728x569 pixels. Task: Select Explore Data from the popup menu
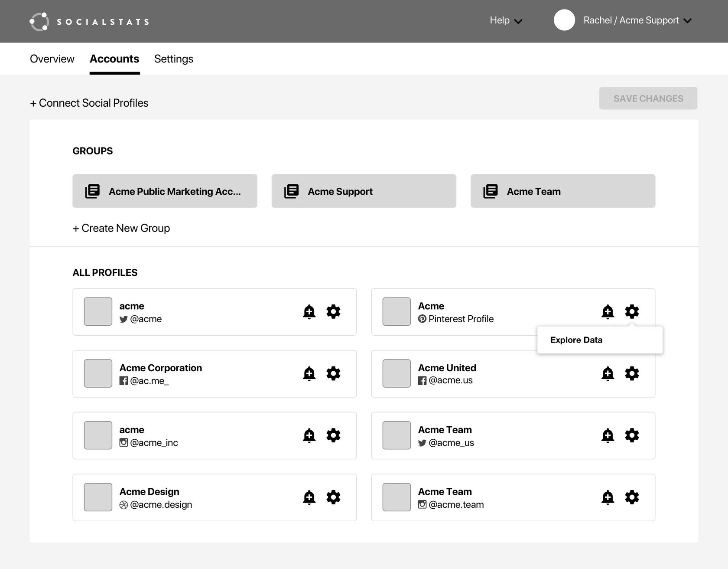tap(576, 340)
